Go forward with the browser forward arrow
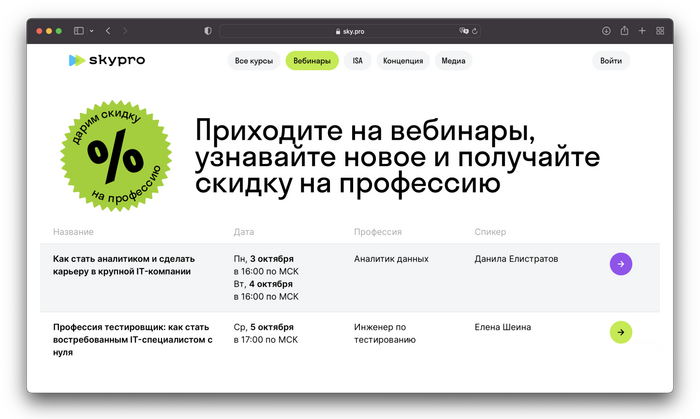700x419 pixels. click(125, 31)
